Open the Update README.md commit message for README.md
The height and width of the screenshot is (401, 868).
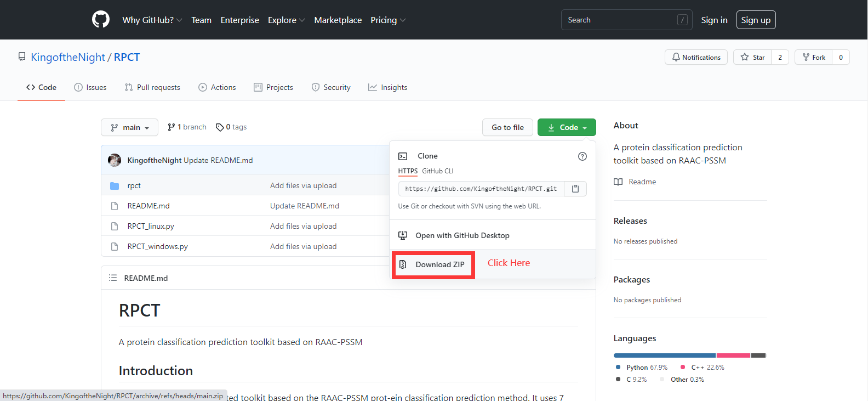point(305,206)
